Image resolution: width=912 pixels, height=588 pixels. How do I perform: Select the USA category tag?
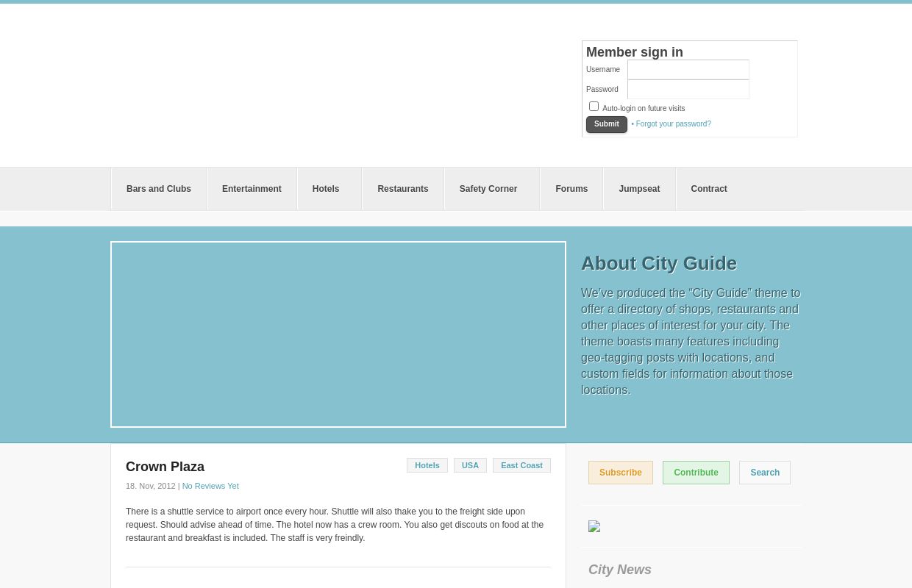point(470,465)
